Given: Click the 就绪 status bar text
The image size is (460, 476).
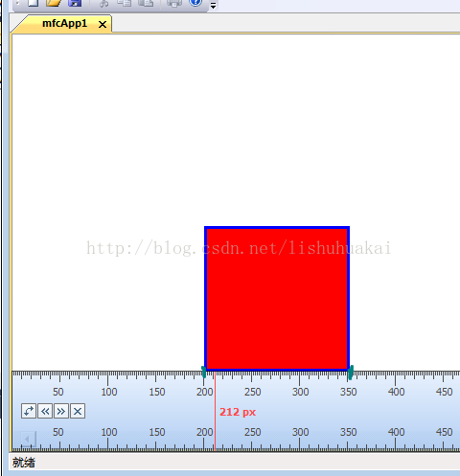Looking at the screenshot, I should 24,463.
